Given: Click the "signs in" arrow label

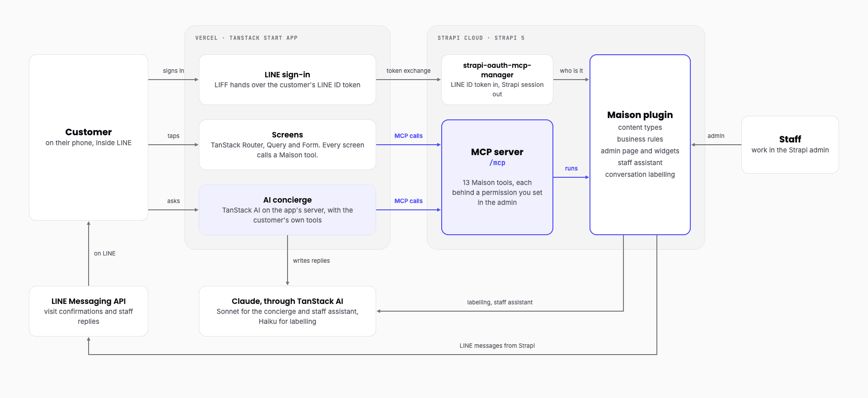Looking at the screenshot, I should point(174,71).
